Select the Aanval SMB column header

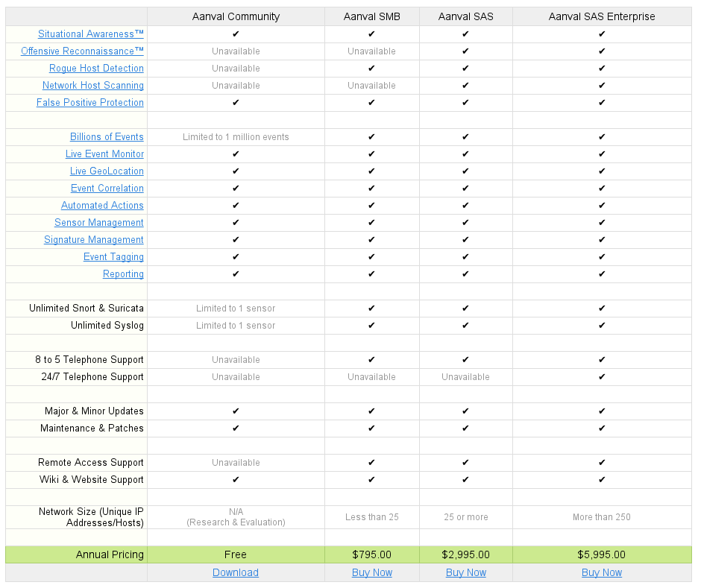click(372, 16)
